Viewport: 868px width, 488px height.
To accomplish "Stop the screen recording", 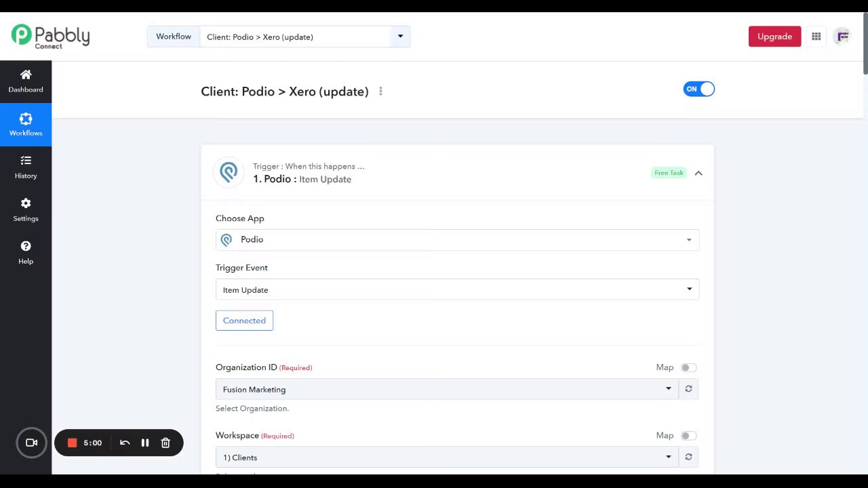I will pos(72,443).
